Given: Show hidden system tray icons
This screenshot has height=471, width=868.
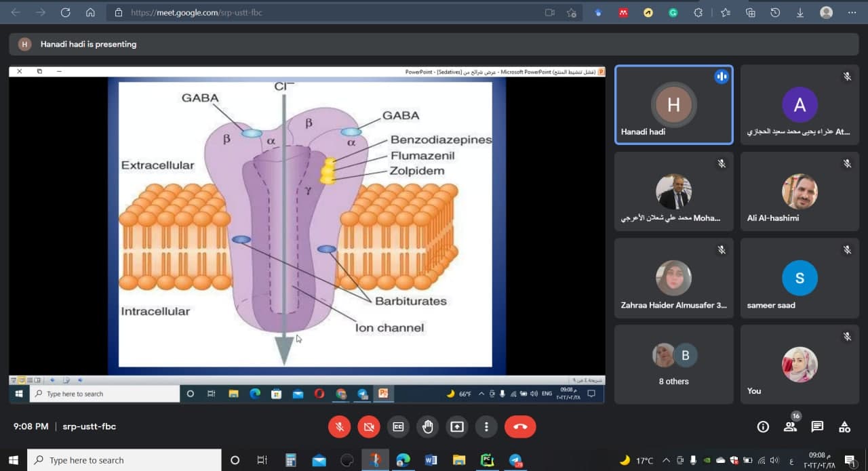Looking at the screenshot, I should click(x=666, y=460).
